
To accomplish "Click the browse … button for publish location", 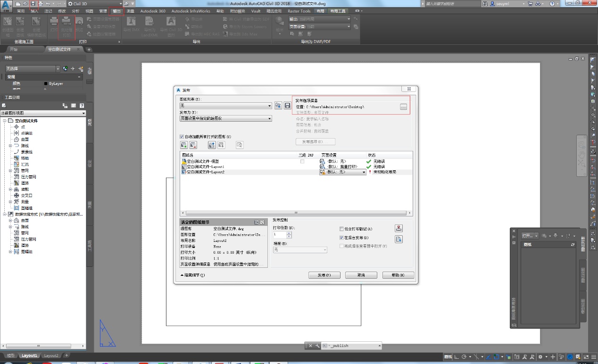I will [x=403, y=107].
